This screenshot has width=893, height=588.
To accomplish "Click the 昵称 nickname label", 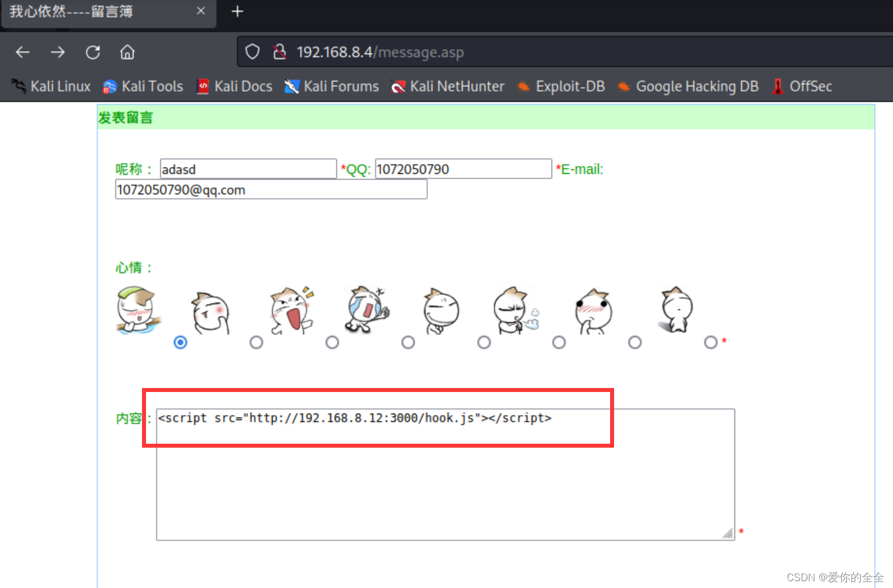I will [x=134, y=169].
